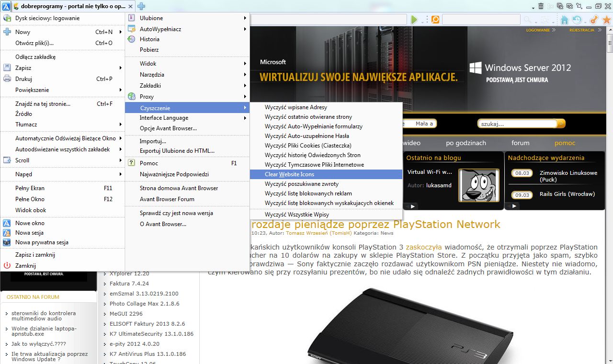Expand the Napęd submenu
This screenshot has height=364, width=613.
[62, 174]
